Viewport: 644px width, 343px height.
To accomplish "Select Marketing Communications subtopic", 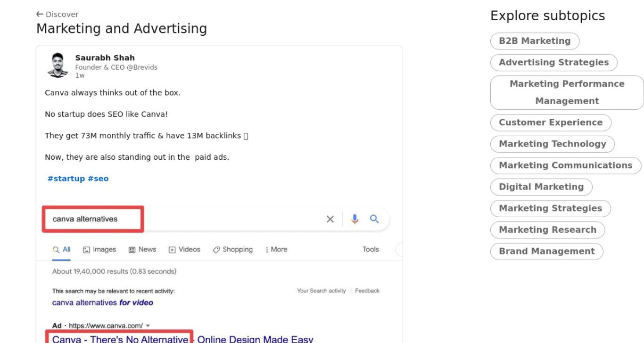I will pos(566,165).
